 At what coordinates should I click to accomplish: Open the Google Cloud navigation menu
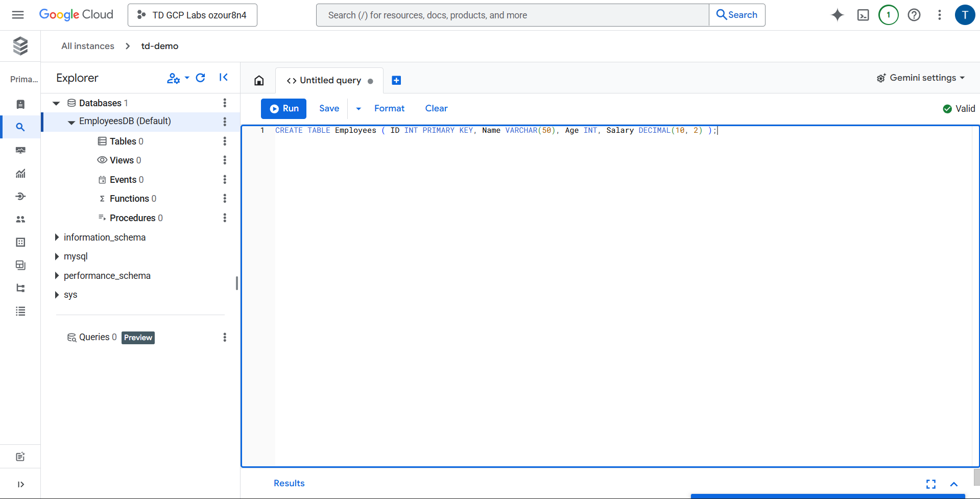coord(18,15)
